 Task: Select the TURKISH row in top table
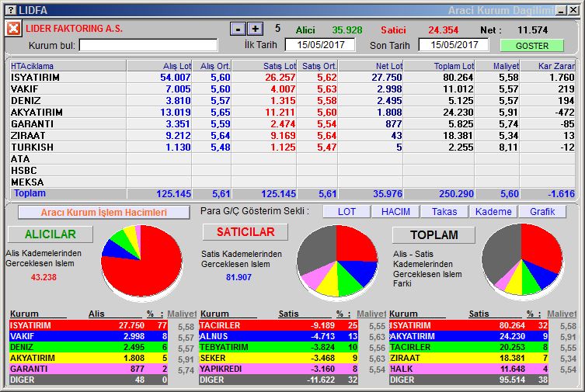pos(292,147)
